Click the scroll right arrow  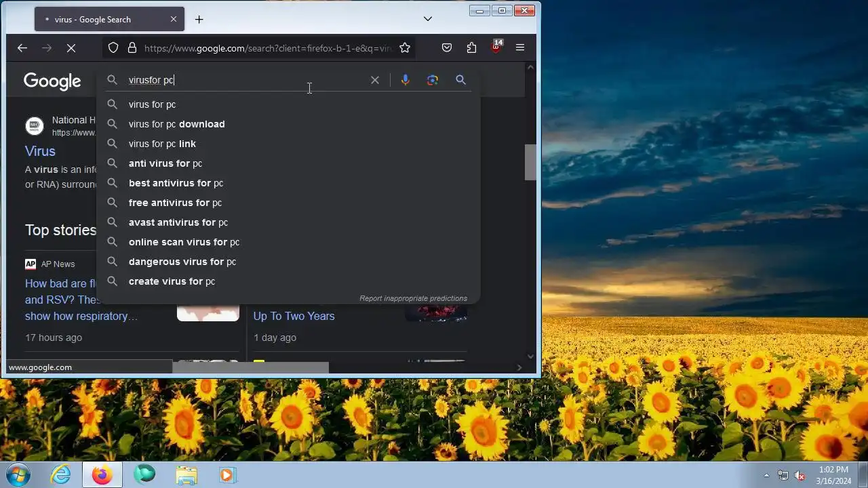[519, 367]
